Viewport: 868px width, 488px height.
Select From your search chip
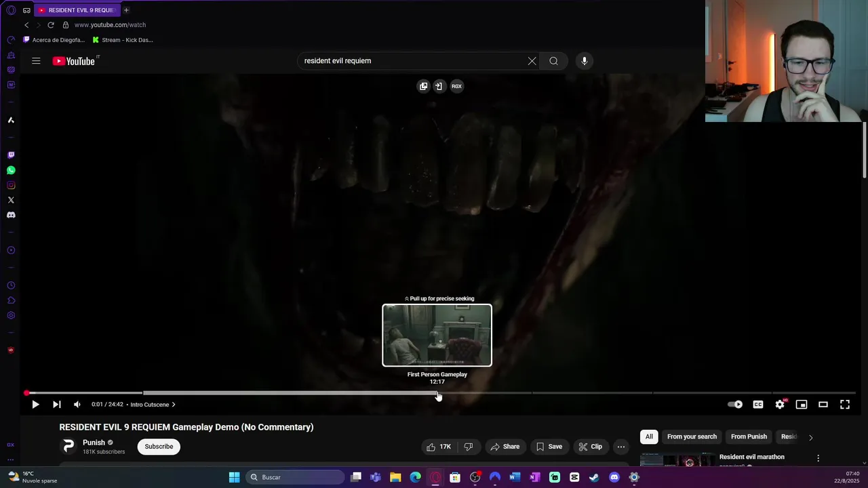tap(692, 437)
